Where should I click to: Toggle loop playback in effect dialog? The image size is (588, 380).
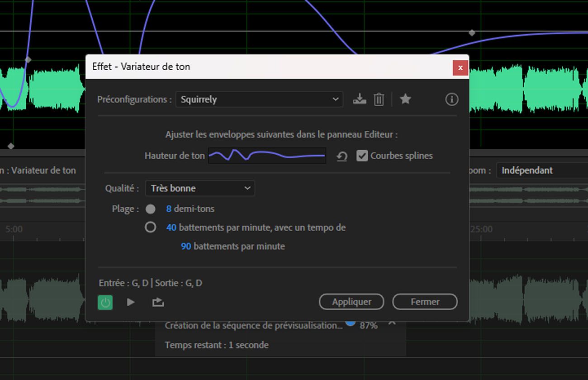158,302
